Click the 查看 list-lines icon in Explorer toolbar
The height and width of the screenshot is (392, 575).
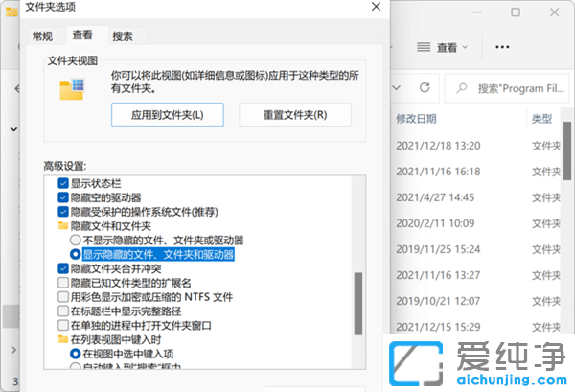coord(424,47)
